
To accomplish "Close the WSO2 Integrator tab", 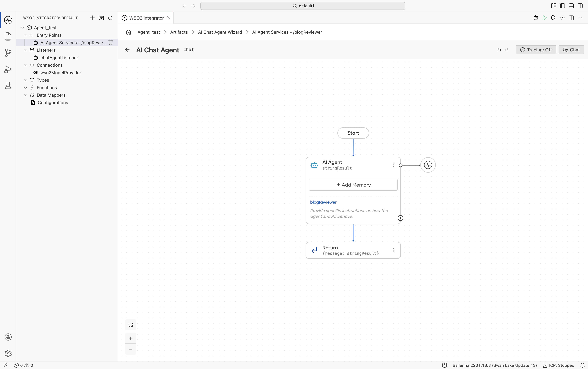I will point(169,18).
